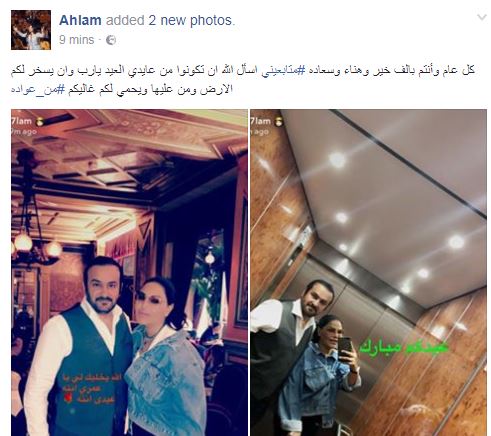
Task: Click the "m ago" label on left photo
Action: coord(24,132)
